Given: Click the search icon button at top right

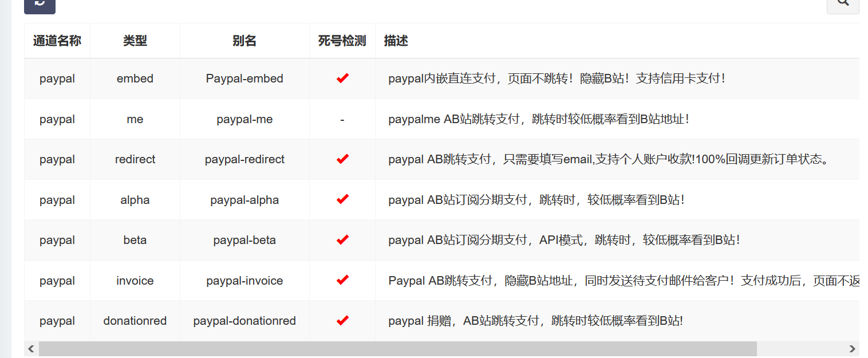Looking at the screenshot, I should click(x=843, y=3).
